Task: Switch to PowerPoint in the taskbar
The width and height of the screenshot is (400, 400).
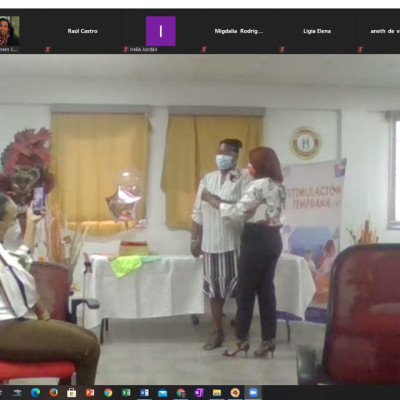Action: coord(90,392)
